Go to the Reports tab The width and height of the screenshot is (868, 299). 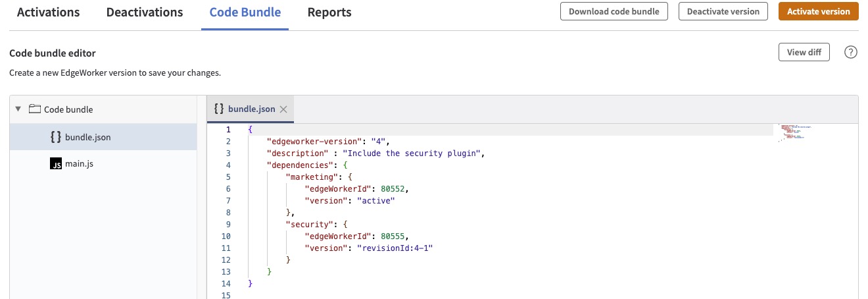(x=329, y=13)
